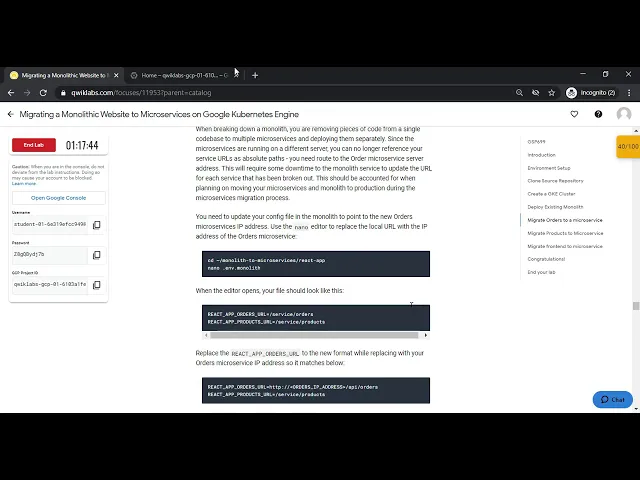Open the Chrome three-dot menu

coord(629,93)
